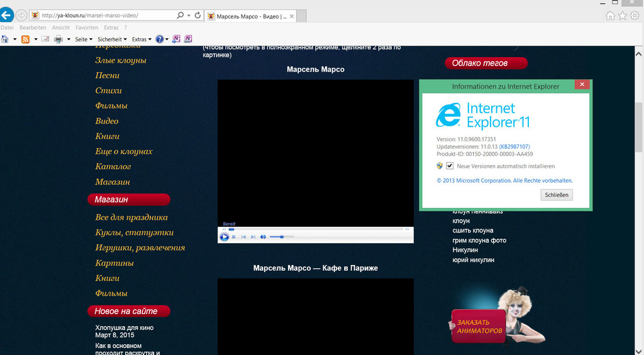Expand the Print dropdown arrow

pos(69,40)
